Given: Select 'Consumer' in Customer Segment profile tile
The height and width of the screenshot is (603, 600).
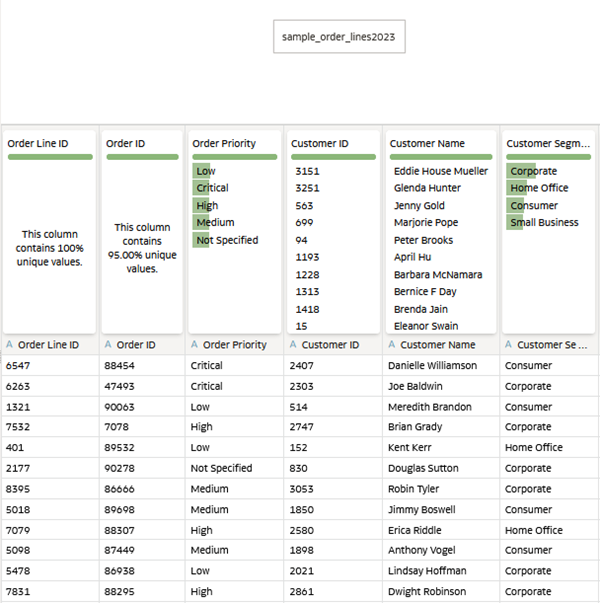Looking at the screenshot, I should [534, 205].
